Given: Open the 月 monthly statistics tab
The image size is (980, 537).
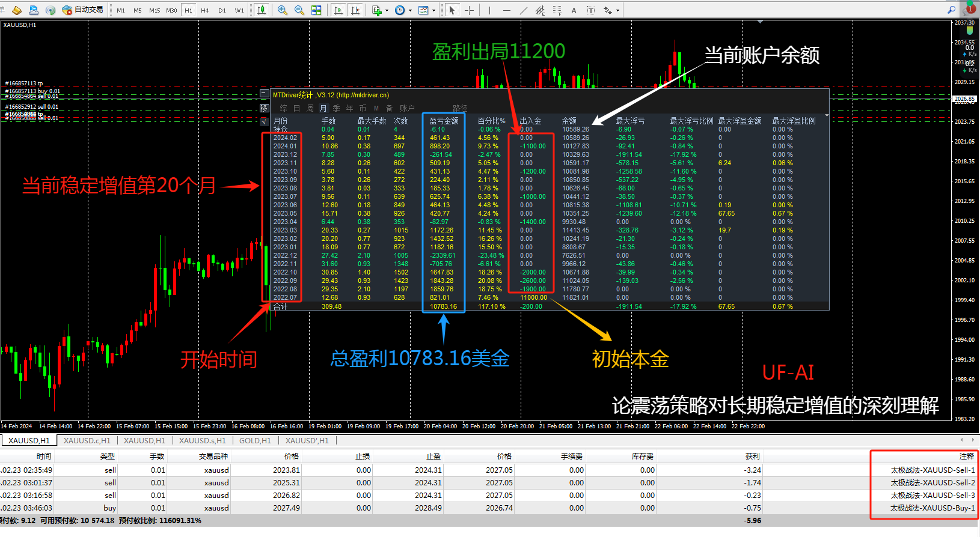Looking at the screenshot, I should (323, 108).
